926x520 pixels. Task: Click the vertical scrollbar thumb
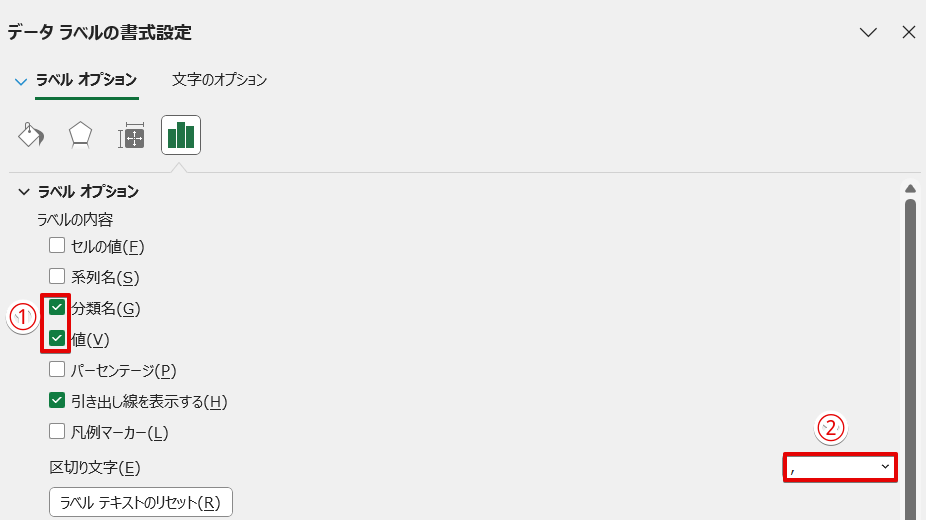coord(910,350)
